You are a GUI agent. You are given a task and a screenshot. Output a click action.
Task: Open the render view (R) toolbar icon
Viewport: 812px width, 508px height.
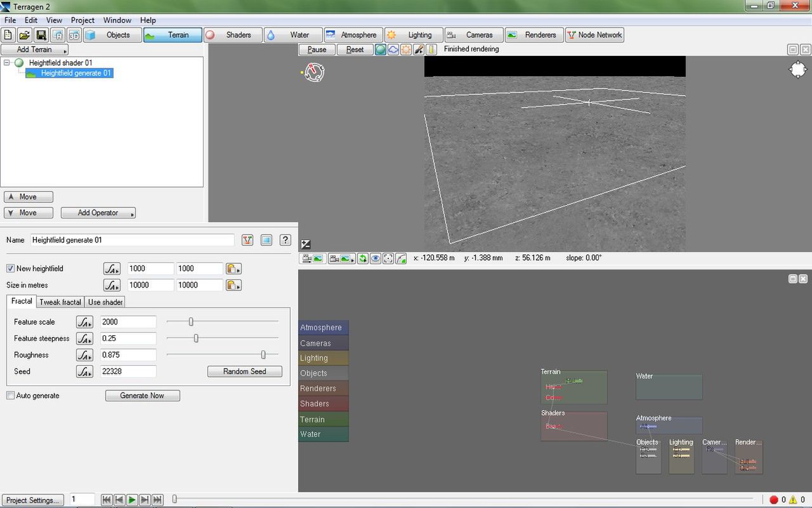click(58, 35)
